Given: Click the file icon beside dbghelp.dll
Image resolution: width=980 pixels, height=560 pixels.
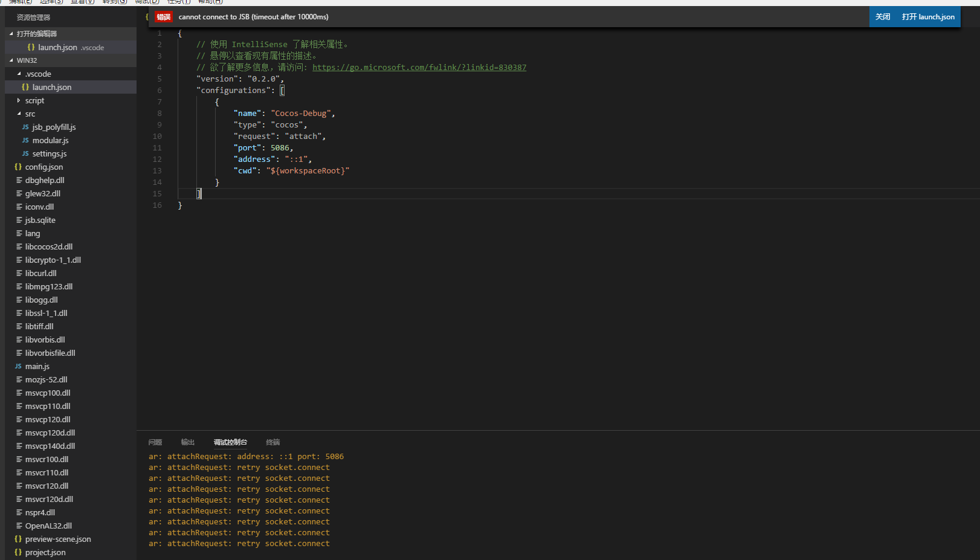Looking at the screenshot, I should click(19, 181).
